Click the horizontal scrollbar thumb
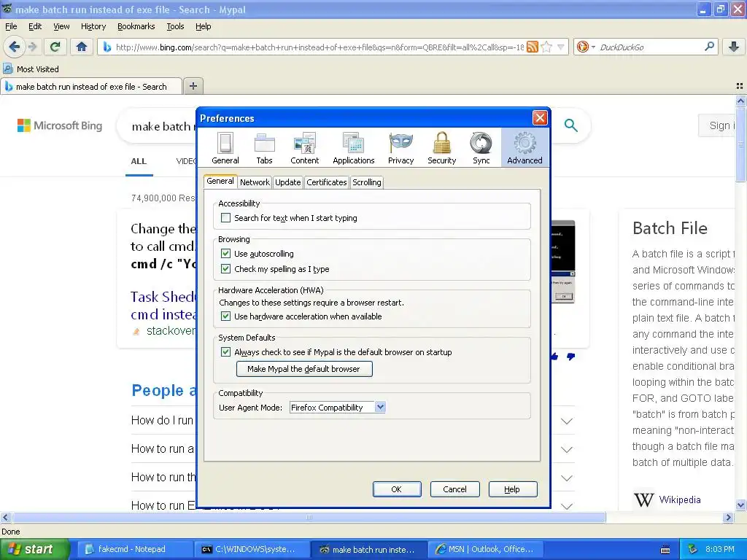This screenshot has width=747, height=560. (309, 517)
